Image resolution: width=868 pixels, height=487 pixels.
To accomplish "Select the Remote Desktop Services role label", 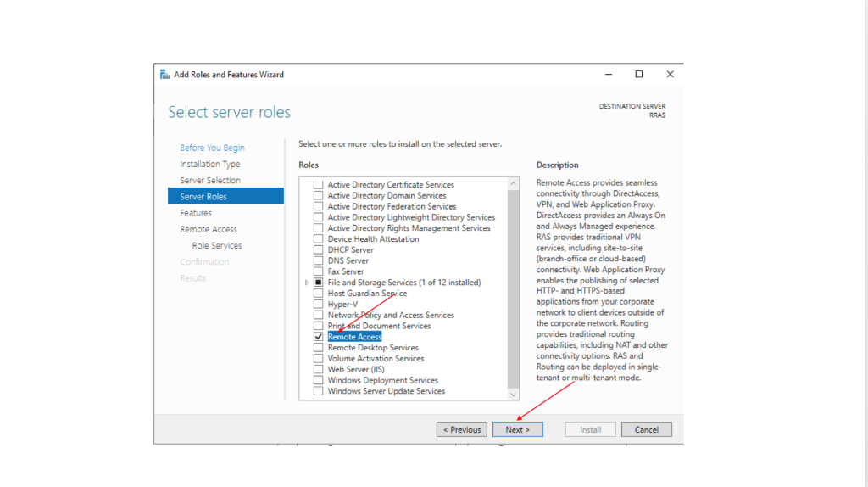I will coord(373,348).
